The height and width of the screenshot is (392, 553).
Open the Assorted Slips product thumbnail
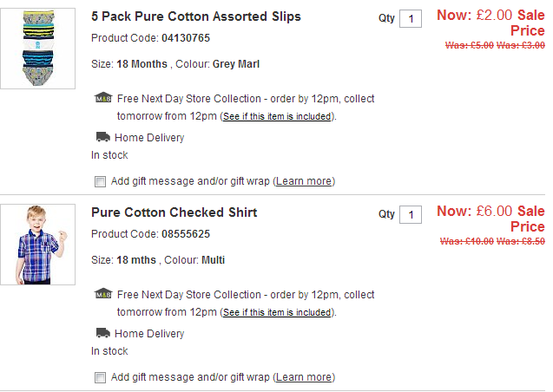[x=38, y=49]
